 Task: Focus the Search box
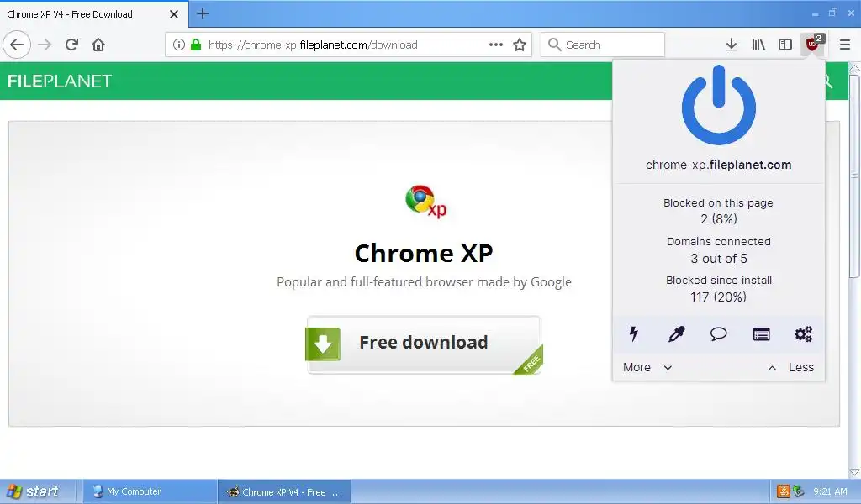tap(603, 45)
